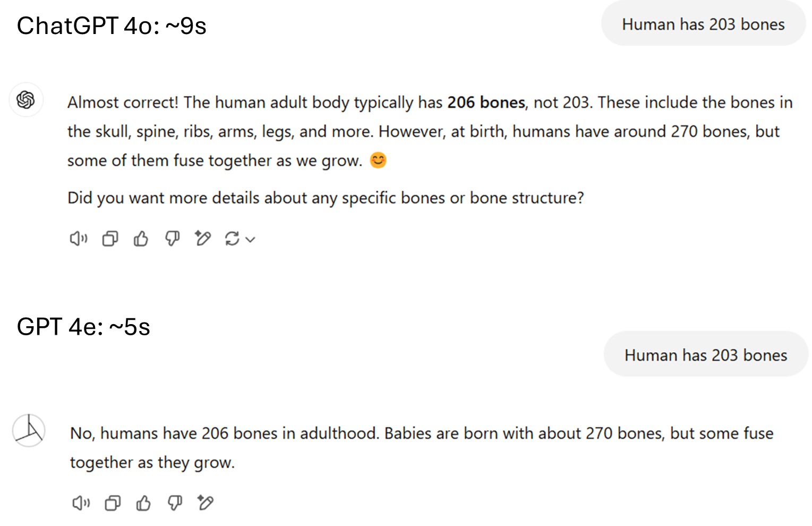Click the 'GPT 4e: ~5s' heading

(83, 328)
